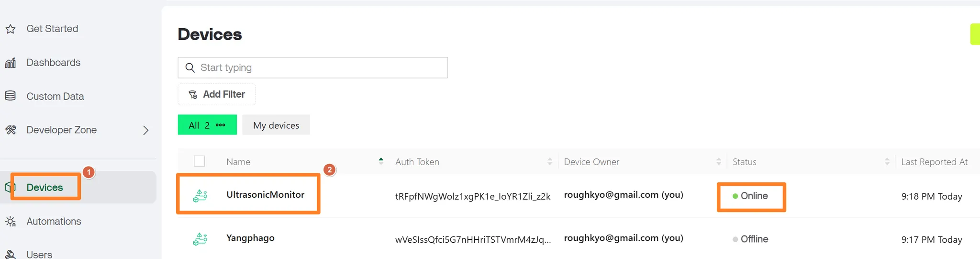The height and width of the screenshot is (259, 980).
Task: Click the Custom Data database icon
Action: (x=11, y=96)
